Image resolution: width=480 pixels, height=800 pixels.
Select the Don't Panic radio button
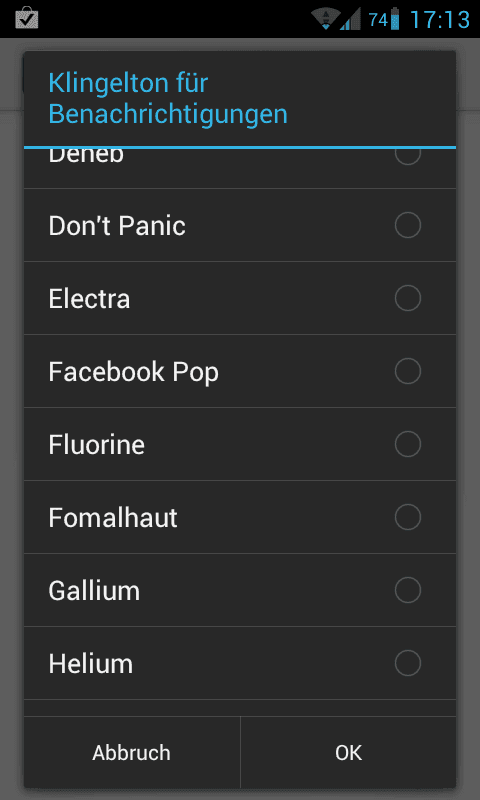click(408, 225)
